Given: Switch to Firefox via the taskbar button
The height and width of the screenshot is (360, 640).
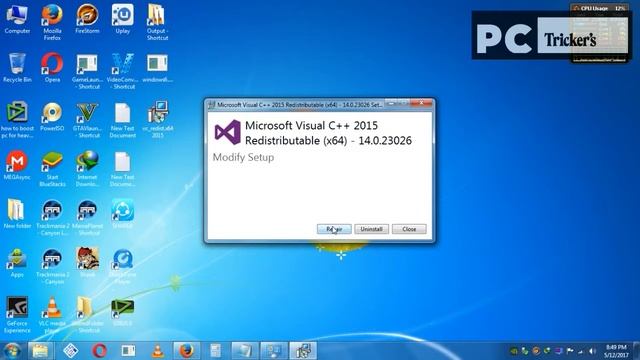Looking at the screenshot, I should coord(187,351).
